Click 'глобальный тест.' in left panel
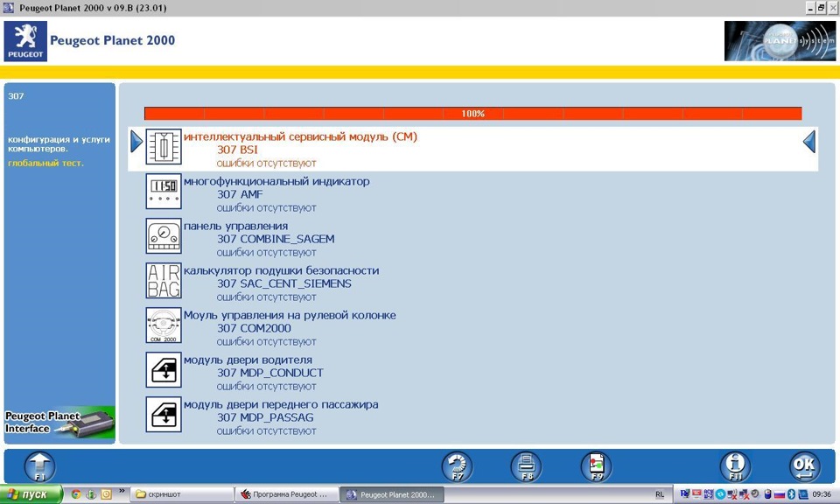The height and width of the screenshot is (504, 840). tap(45, 163)
